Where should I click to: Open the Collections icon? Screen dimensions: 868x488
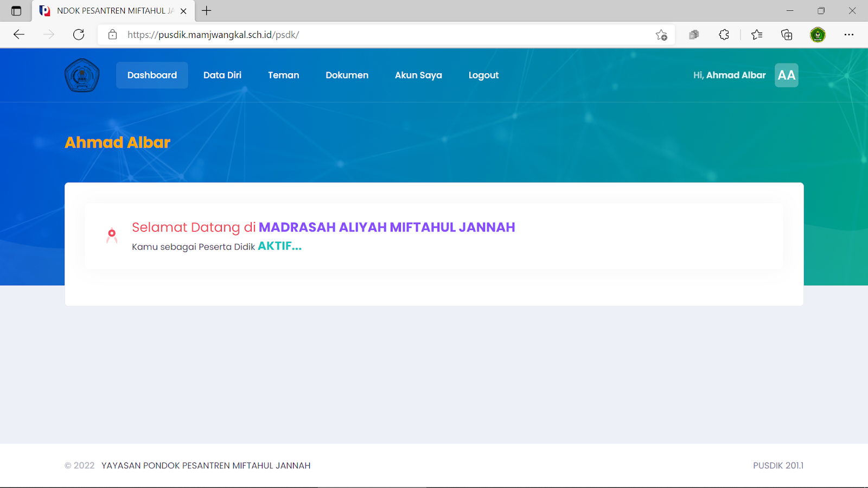click(787, 35)
